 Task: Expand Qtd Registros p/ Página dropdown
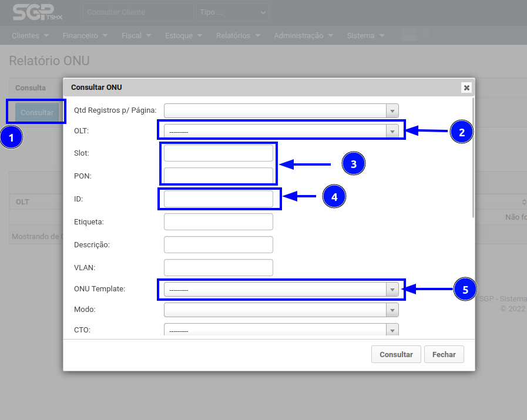pos(281,110)
